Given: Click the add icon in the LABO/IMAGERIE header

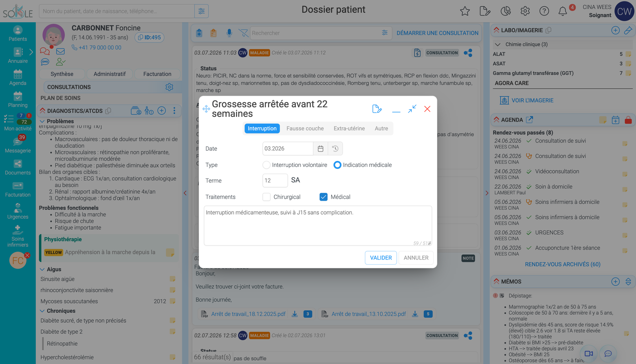Looking at the screenshot, I should click(615, 30).
